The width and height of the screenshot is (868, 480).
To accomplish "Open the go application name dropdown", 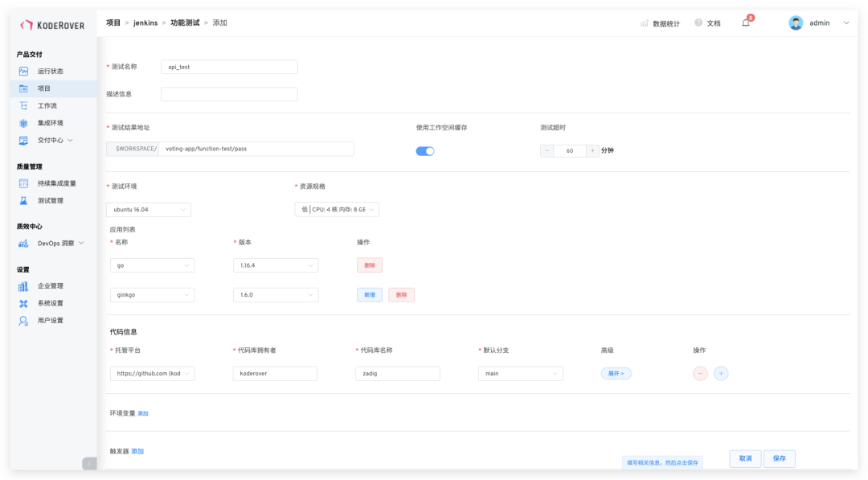I will click(x=152, y=265).
